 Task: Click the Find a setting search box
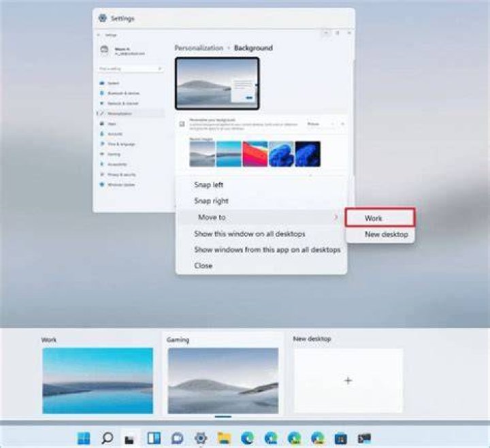point(131,69)
